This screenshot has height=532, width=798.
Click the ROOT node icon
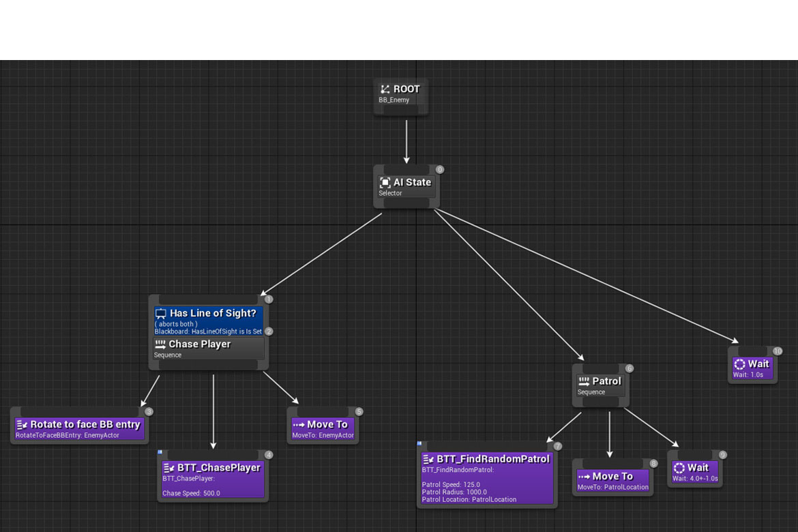[385, 89]
